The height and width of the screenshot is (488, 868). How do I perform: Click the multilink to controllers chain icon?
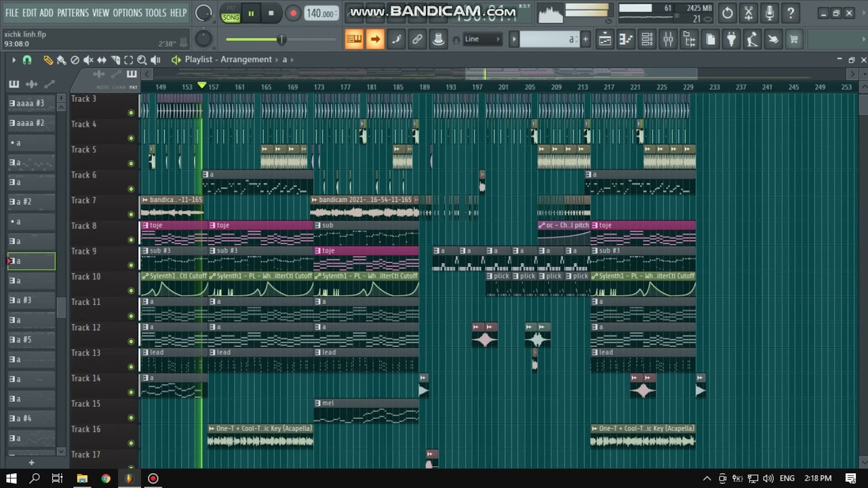[417, 39]
